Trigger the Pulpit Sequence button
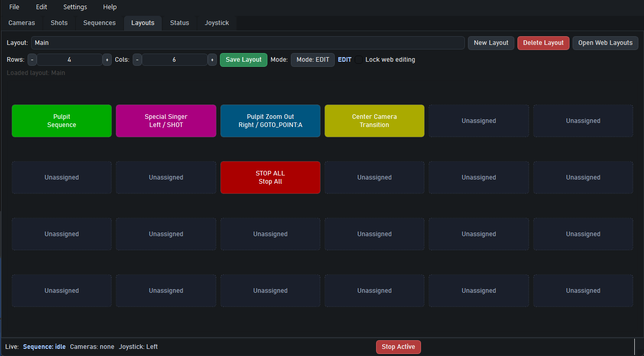 tap(61, 121)
